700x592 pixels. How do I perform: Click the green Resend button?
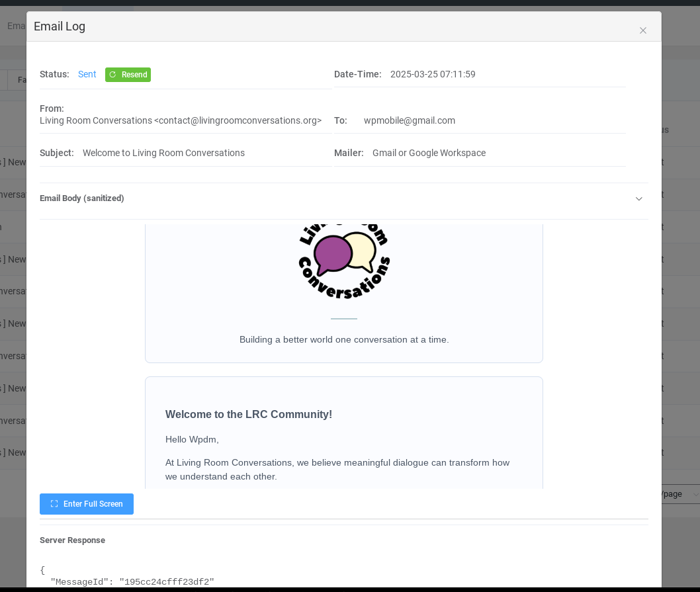(128, 75)
